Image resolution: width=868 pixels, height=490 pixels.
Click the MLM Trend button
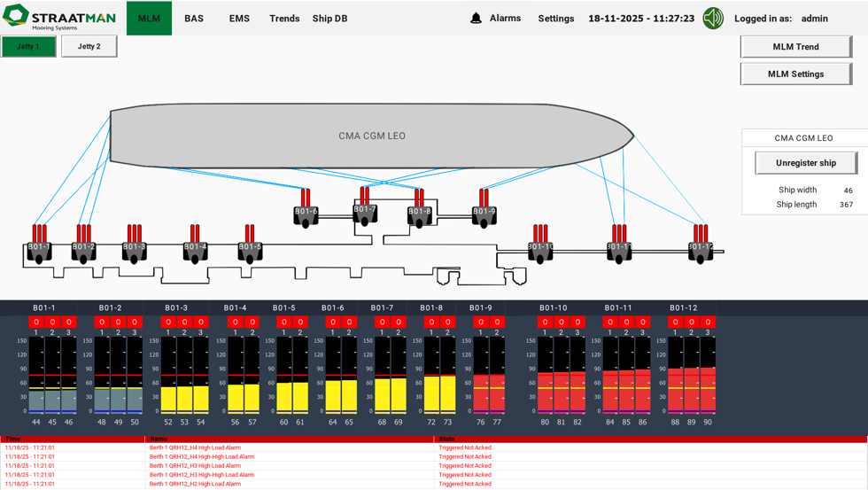(x=795, y=47)
